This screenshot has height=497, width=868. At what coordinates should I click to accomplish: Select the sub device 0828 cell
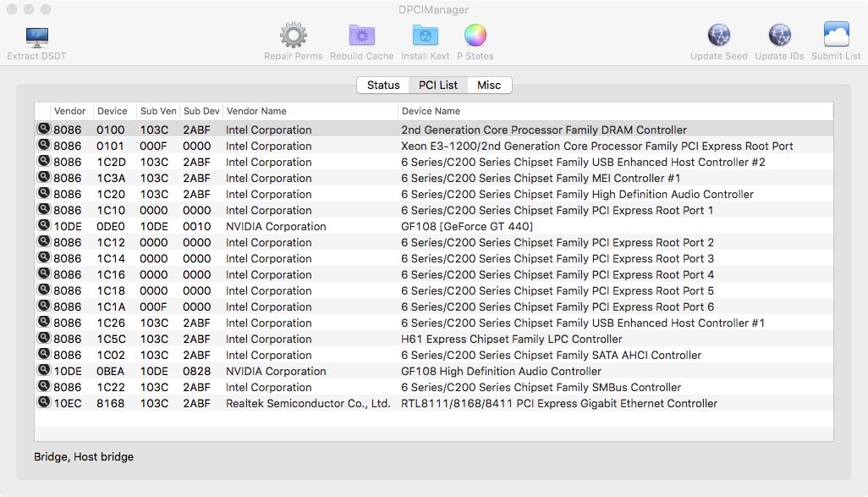[197, 371]
